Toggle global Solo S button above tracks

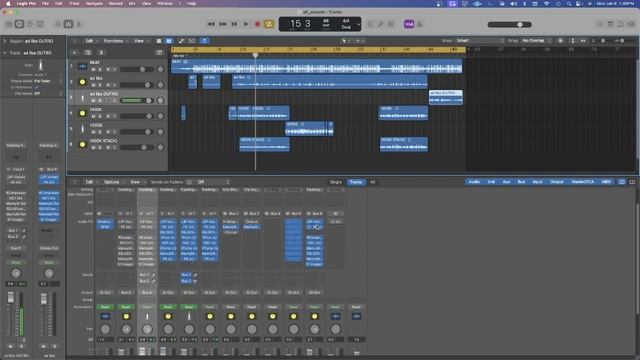click(x=101, y=52)
